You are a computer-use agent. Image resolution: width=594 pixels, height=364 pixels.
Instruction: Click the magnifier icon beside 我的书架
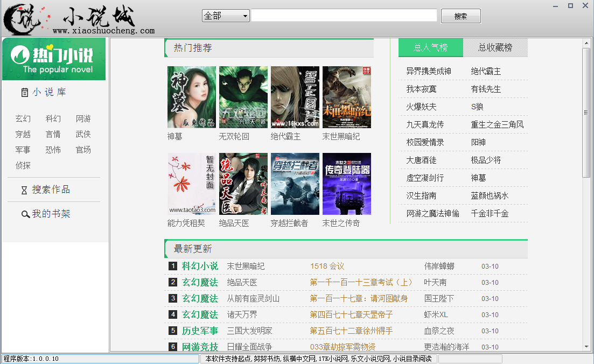[25, 214]
